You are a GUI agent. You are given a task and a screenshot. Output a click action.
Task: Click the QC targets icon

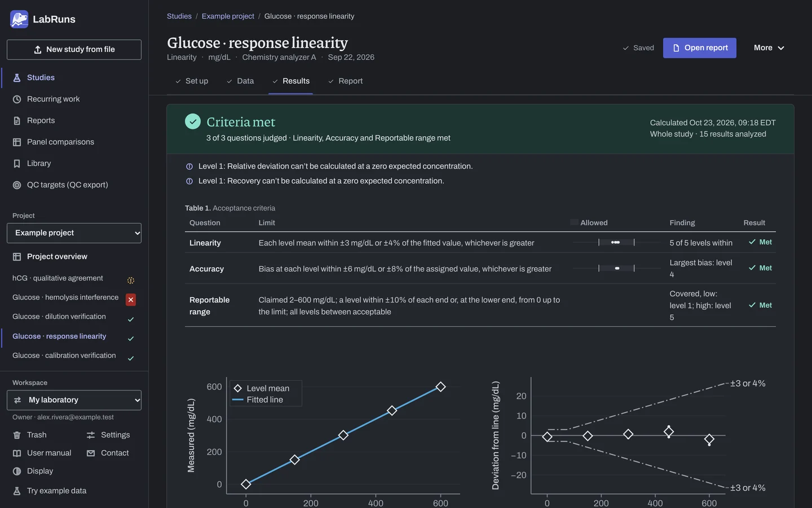(x=17, y=185)
